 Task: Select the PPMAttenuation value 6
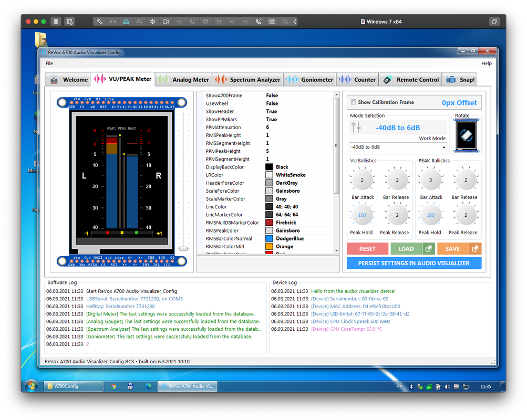coord(267,127)
